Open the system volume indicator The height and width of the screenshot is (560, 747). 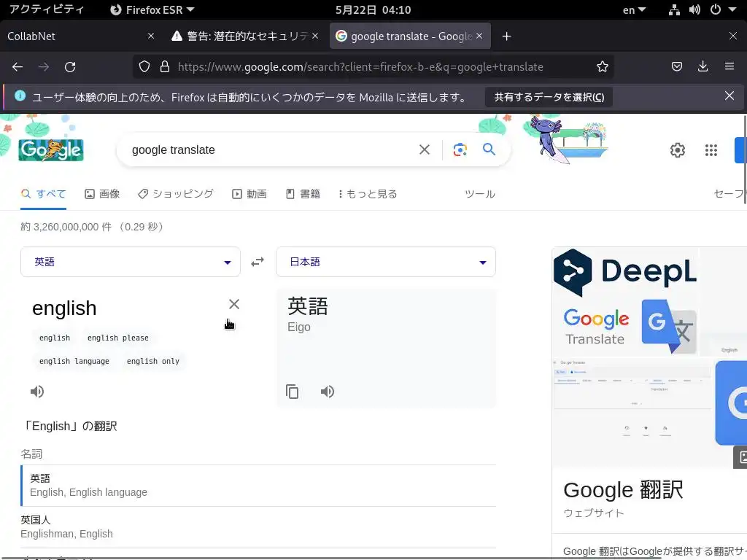694,9
